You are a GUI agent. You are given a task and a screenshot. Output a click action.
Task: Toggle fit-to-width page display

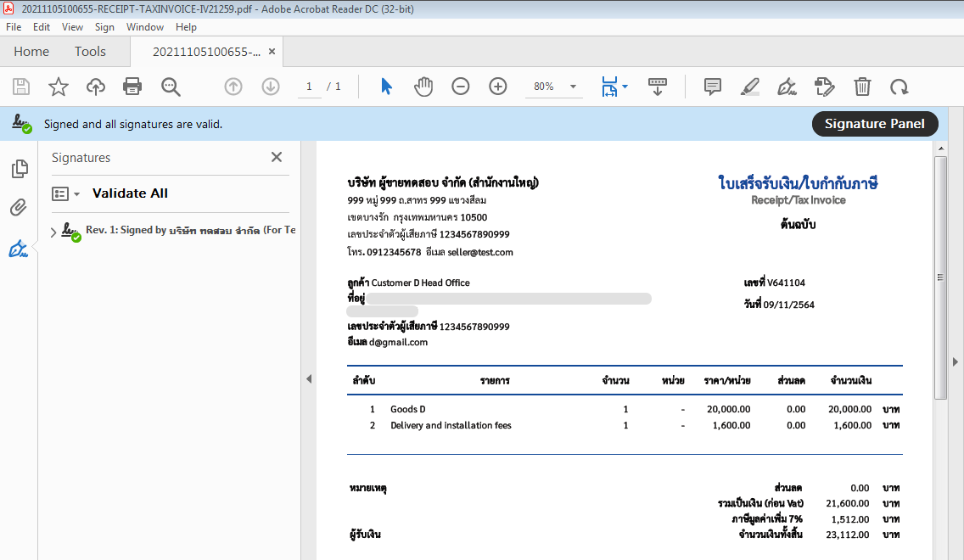click(x=608, y=86)
